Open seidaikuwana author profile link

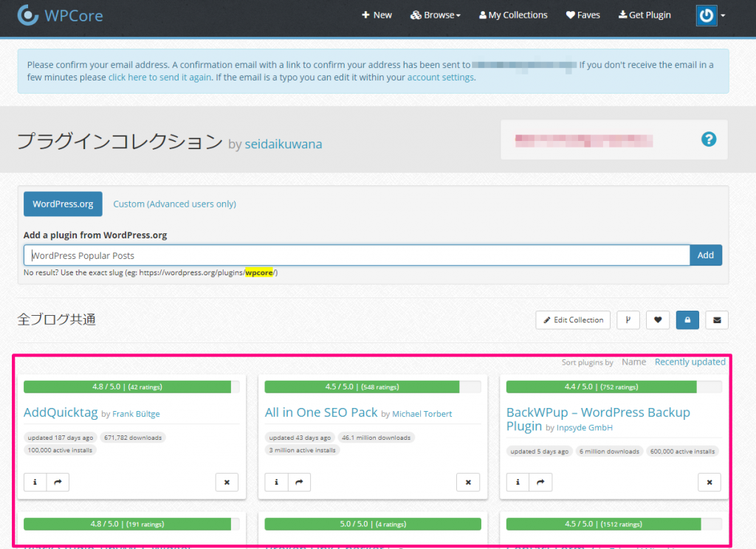(x=283, y=144)
